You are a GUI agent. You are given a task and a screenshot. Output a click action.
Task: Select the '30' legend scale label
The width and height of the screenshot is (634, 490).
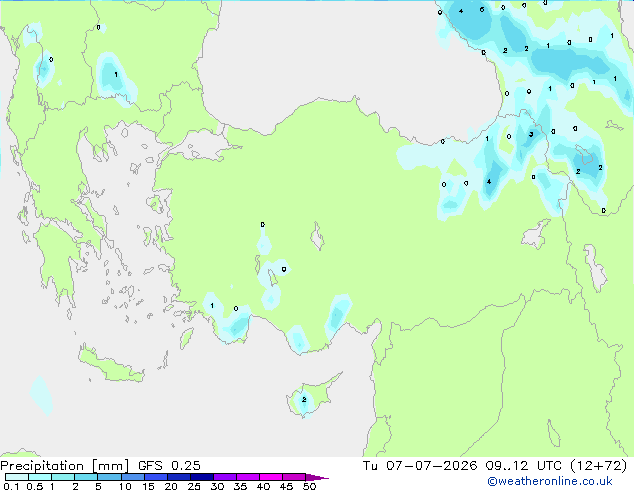(x=217, y=486)
